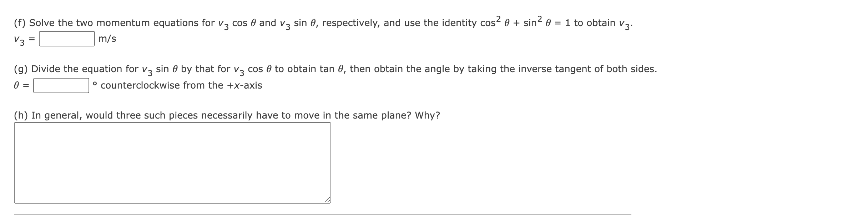Click the 'v3 =' label before the input
The width and height of the screenshot is (868, 215).
pos(24,40)
